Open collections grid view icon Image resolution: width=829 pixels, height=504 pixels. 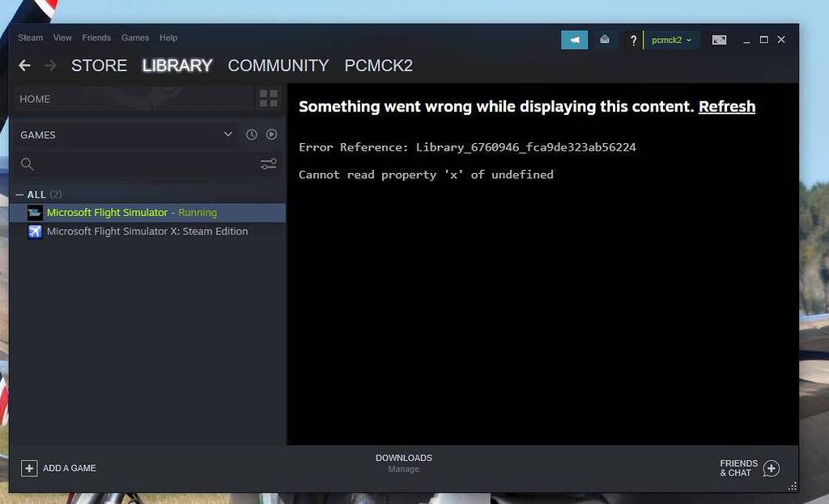point(268,99)
